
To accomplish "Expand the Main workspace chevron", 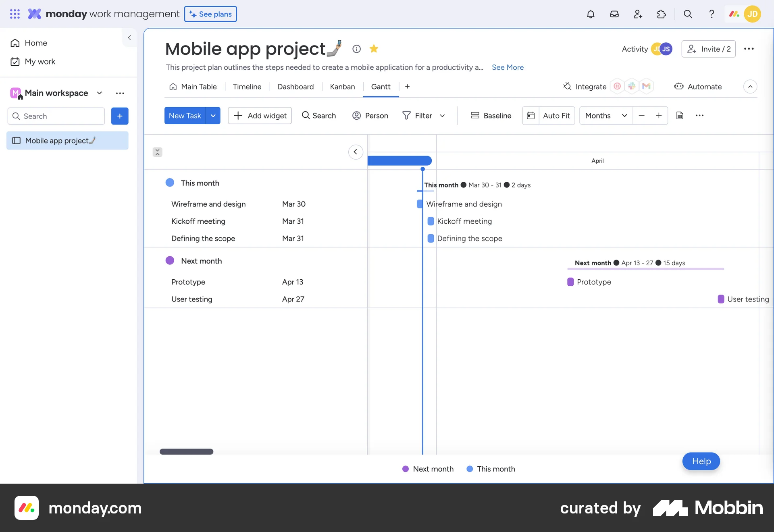I will coord(99,93).
